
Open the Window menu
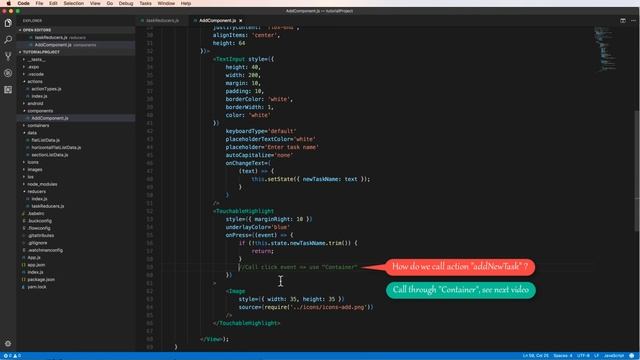click(x=166, y=3)
